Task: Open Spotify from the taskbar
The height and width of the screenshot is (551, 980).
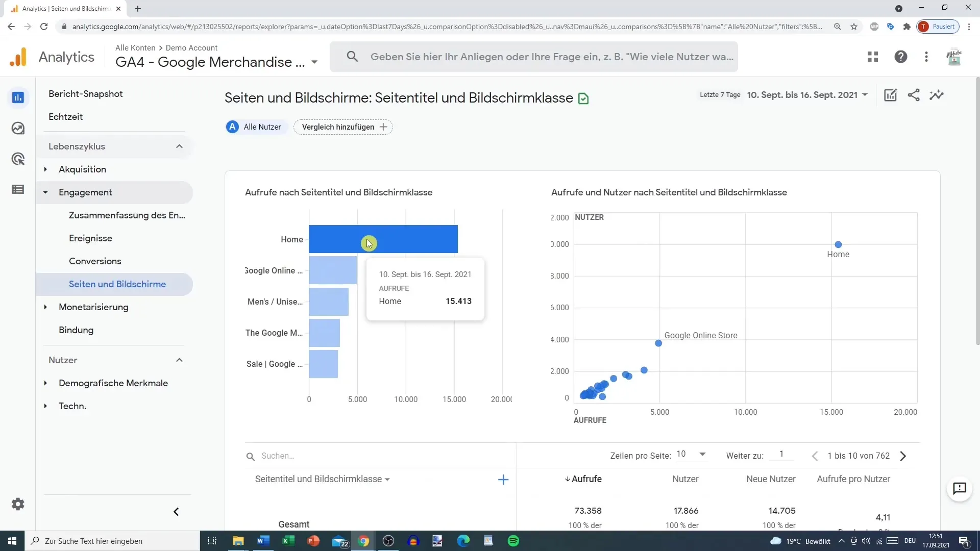Action: (513, 541)
